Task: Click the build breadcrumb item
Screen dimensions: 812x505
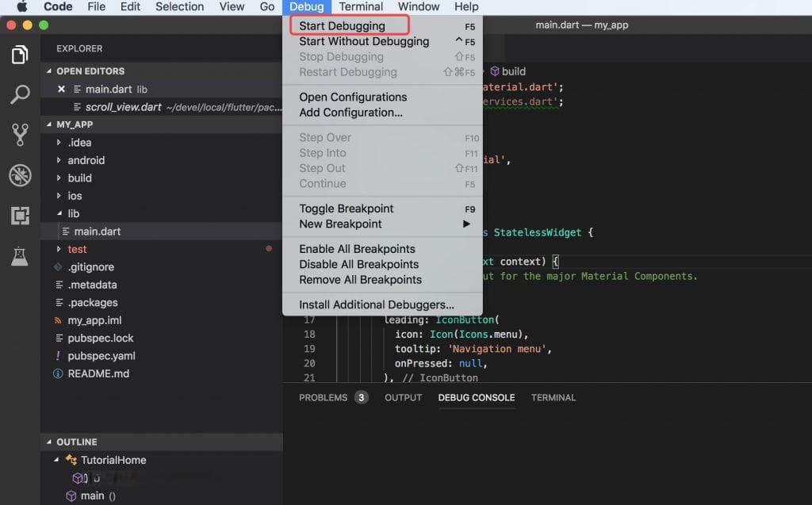Action: pos(507,71)
